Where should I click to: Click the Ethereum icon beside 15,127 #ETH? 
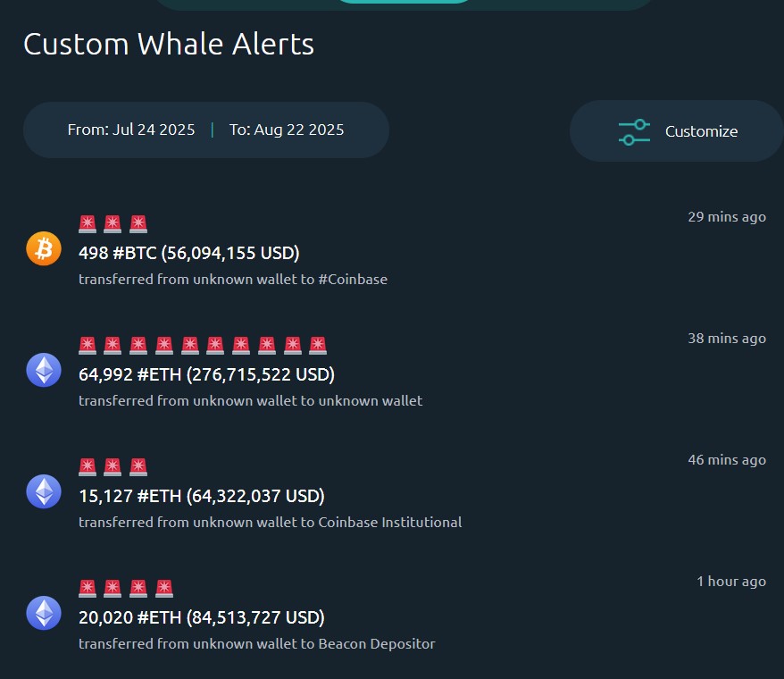[x=44, y=491]
